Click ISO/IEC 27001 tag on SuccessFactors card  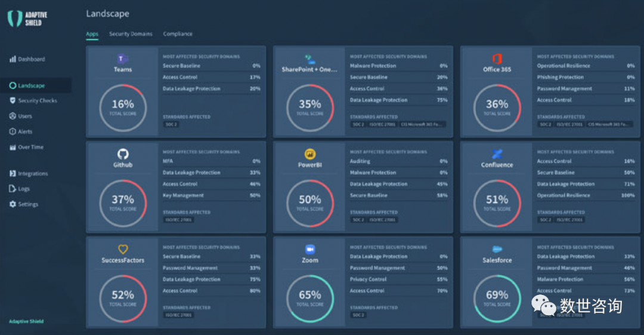point(178,315)
